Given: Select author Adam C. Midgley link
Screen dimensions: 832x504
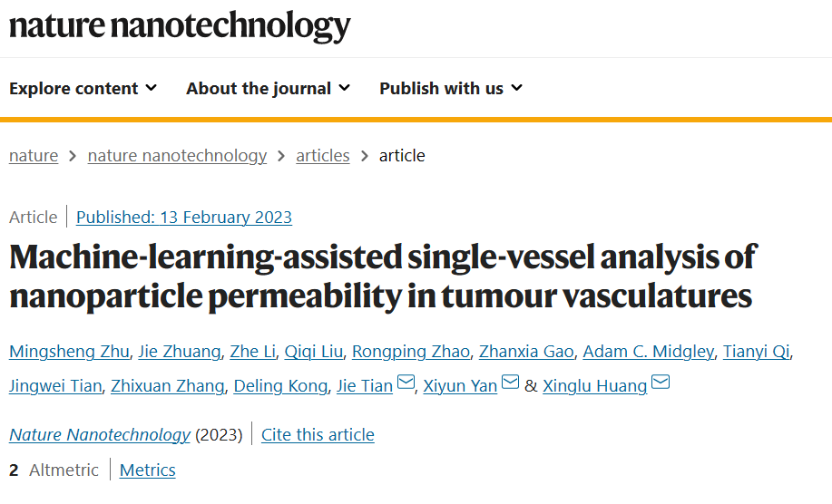Looking at the screenshot, I should click(649, 352).
